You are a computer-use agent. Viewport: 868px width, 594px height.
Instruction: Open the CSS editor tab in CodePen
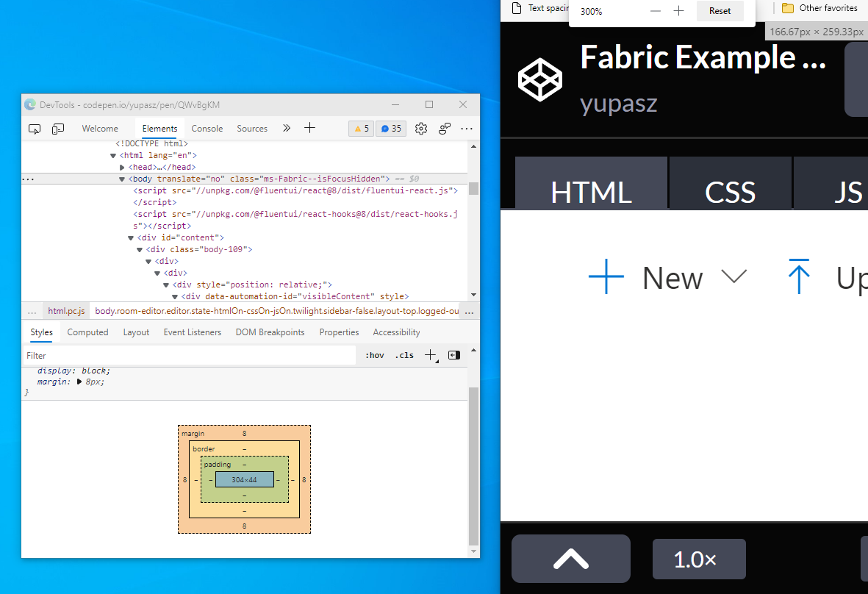pos(730,183)
